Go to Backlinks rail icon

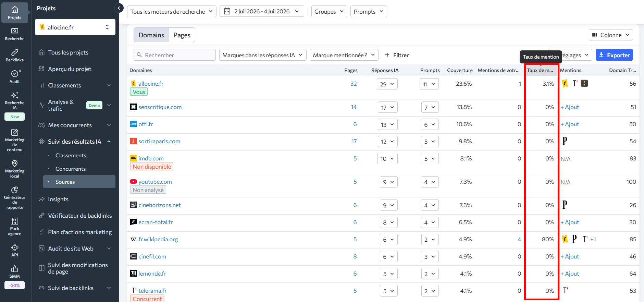15,52
